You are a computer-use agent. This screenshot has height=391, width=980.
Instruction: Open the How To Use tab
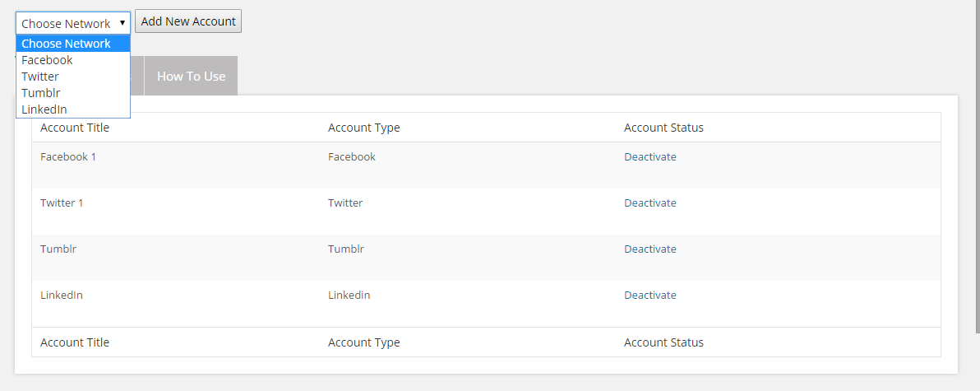point(191,76)
